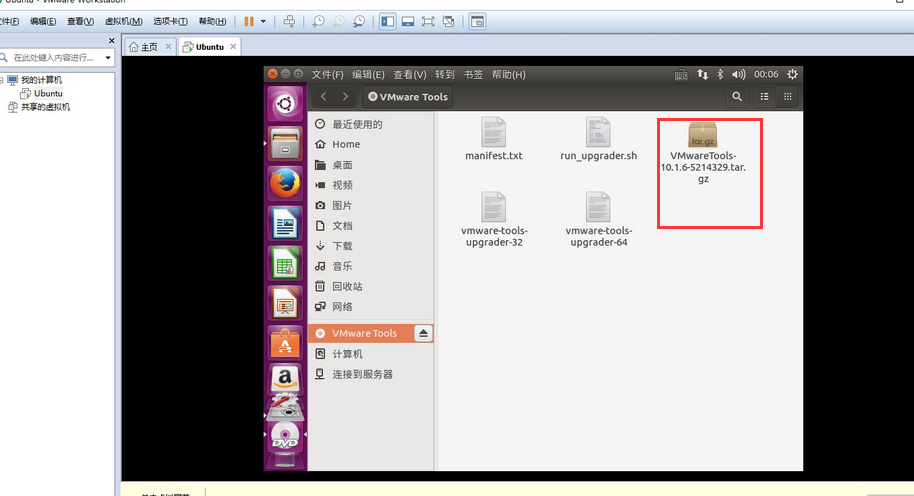
Task: Eject the VMware Tools disc
Action: 423,333
